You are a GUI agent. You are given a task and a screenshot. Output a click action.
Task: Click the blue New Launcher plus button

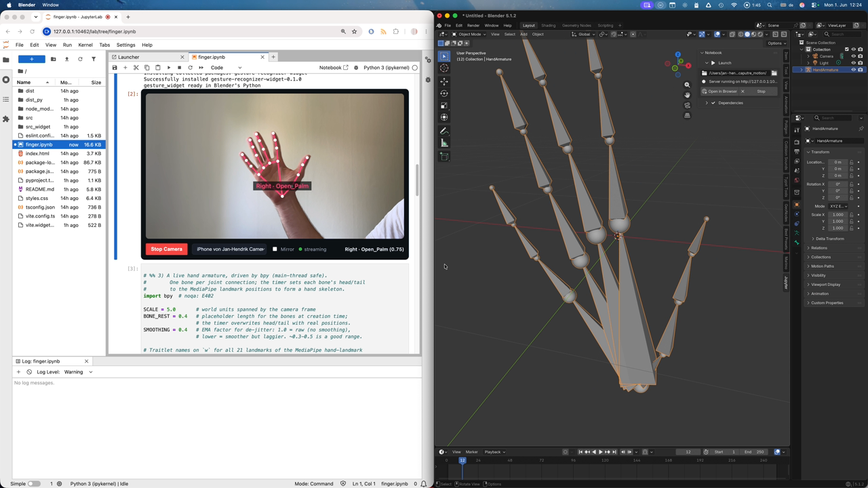click(x=31, y=59)
